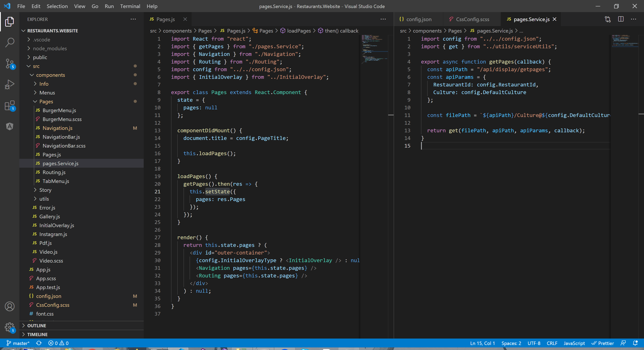Click the feedback icon in status bar
Image resolution: width=644 pixels, height=350 pixels.
tap(623, 343)
